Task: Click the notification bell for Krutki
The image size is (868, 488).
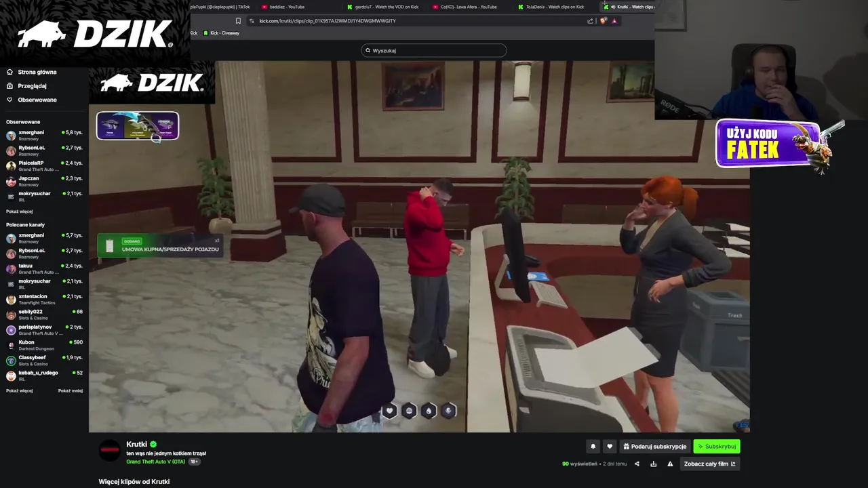Action: pos(593,447)
